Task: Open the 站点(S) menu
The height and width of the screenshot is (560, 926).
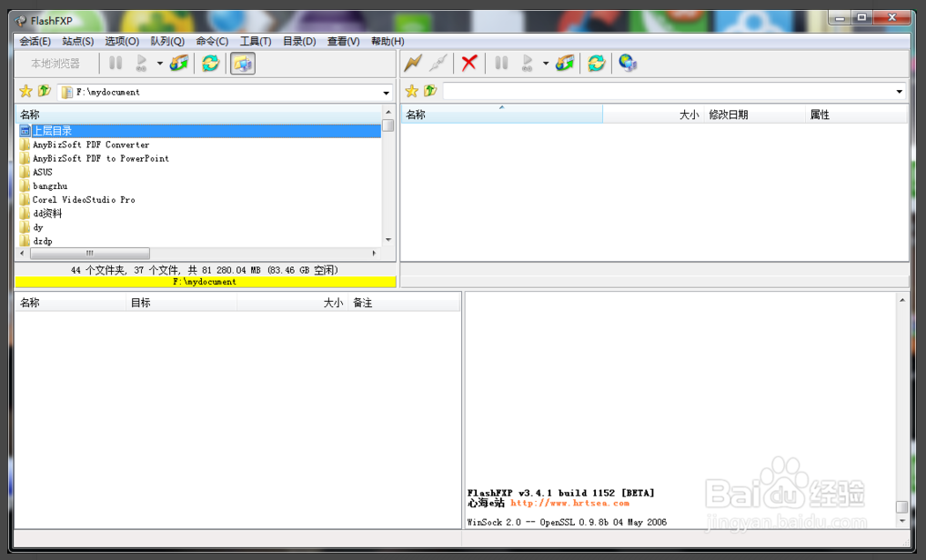Action: (x=78, y=41)
